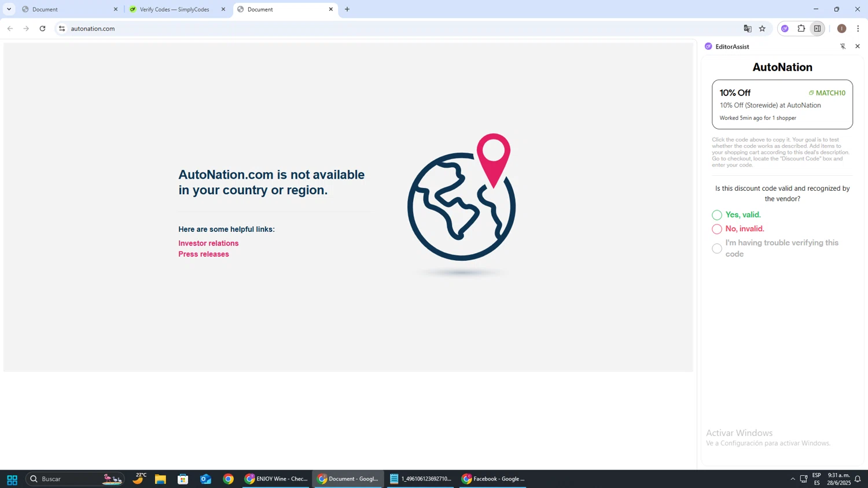868x488 pixels.
Task: Open the tab search dropdown arrow
Action: point(9,9)
